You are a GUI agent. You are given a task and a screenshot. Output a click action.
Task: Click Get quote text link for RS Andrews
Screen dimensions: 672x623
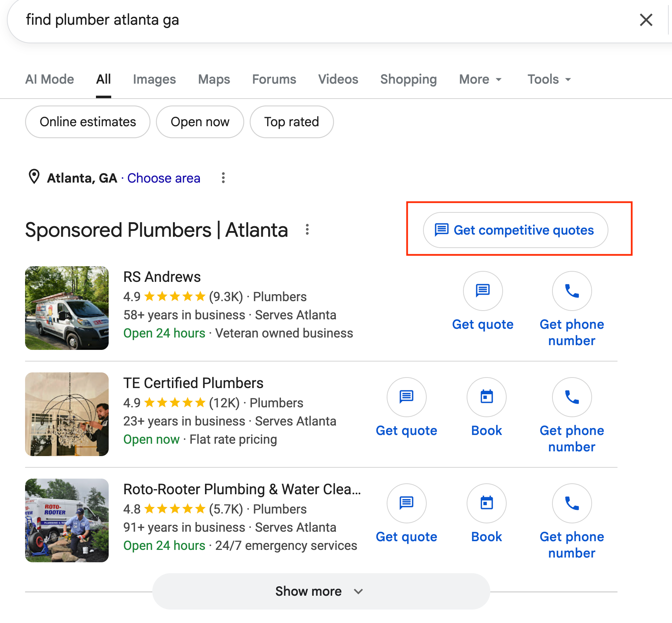(x=483, y=324)
